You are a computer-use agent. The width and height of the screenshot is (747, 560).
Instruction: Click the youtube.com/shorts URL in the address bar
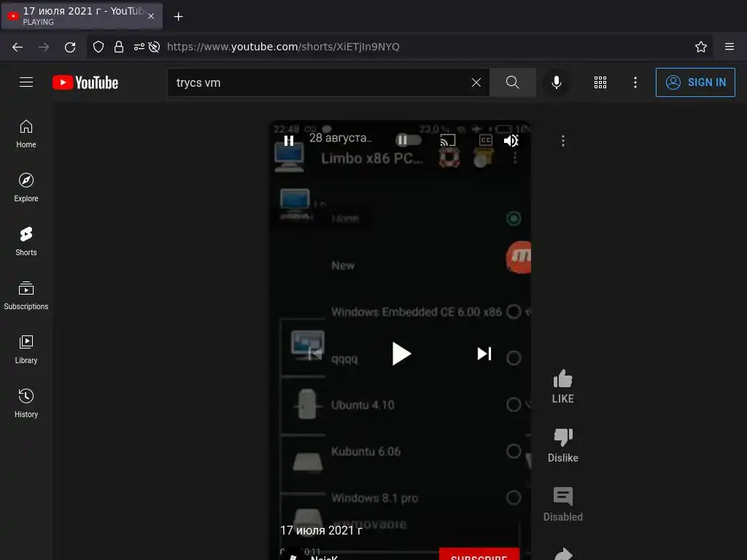point(283,47)
